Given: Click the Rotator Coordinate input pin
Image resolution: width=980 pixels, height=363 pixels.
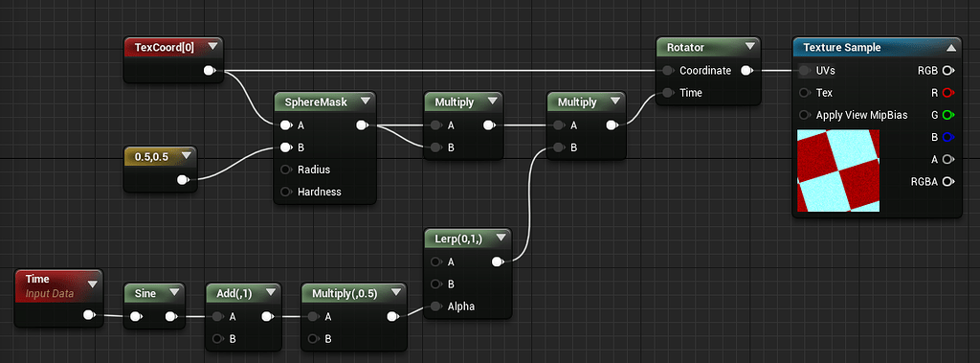Looking at the screenshot, I should point(669,71).
